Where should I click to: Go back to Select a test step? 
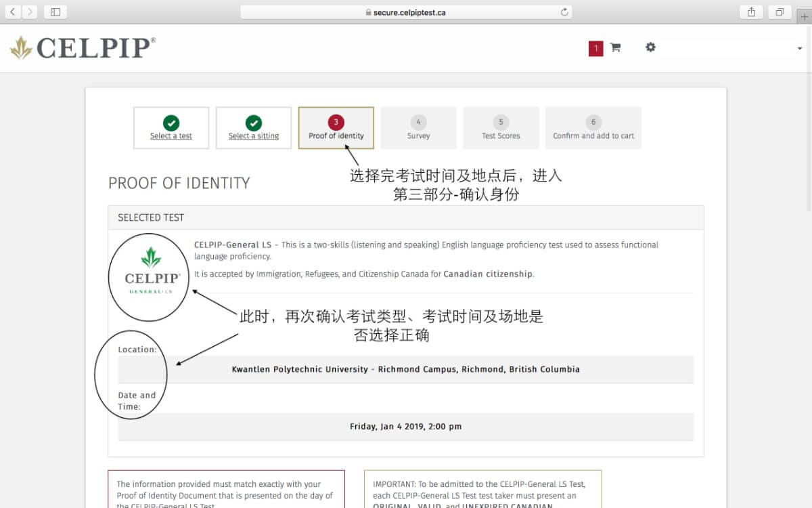171,127
